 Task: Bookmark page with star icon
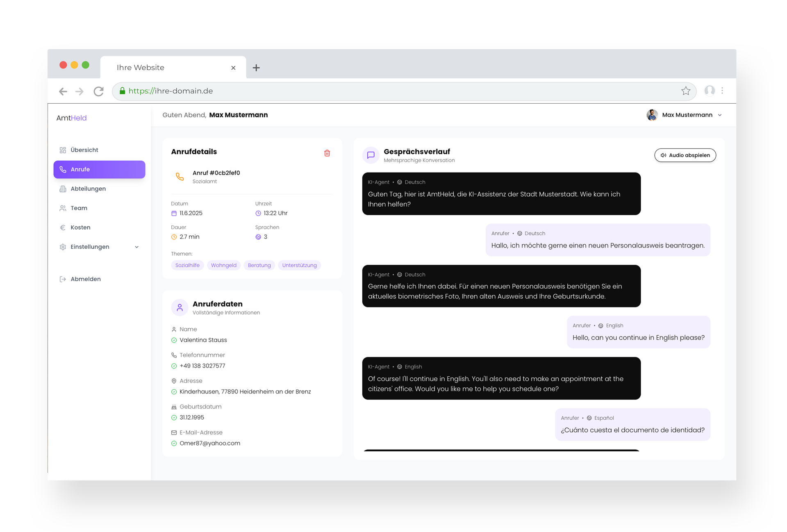[x=685, y=91]
